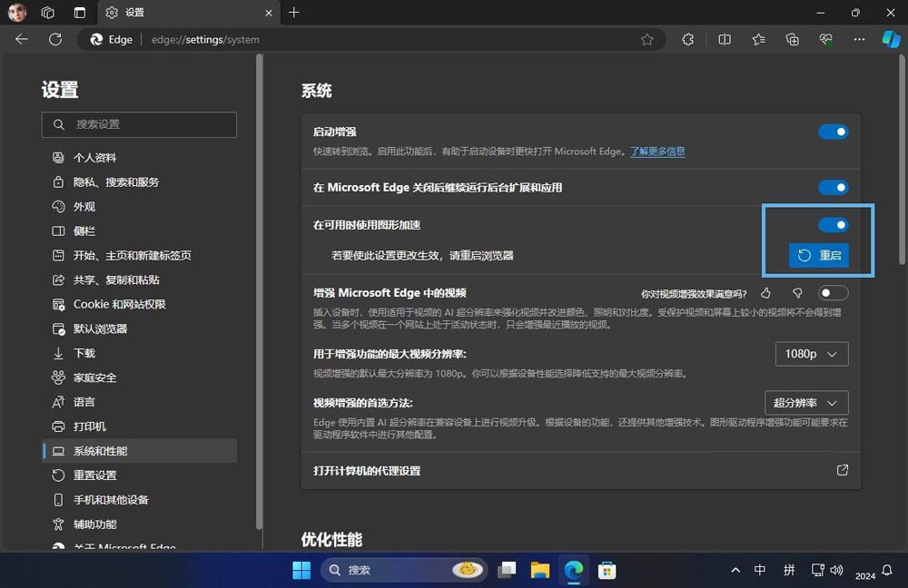Open the Windows Start menu
908x588 pixels.
[301, 570]
